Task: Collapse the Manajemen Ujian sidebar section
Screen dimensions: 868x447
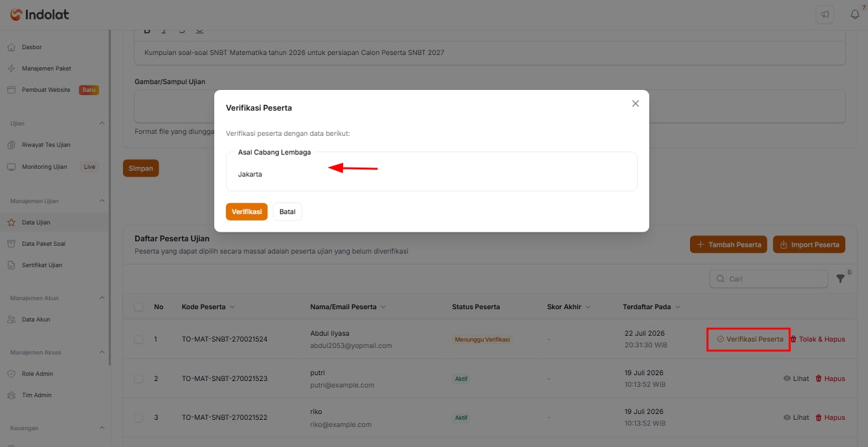Action: click(x=102, y=201)
